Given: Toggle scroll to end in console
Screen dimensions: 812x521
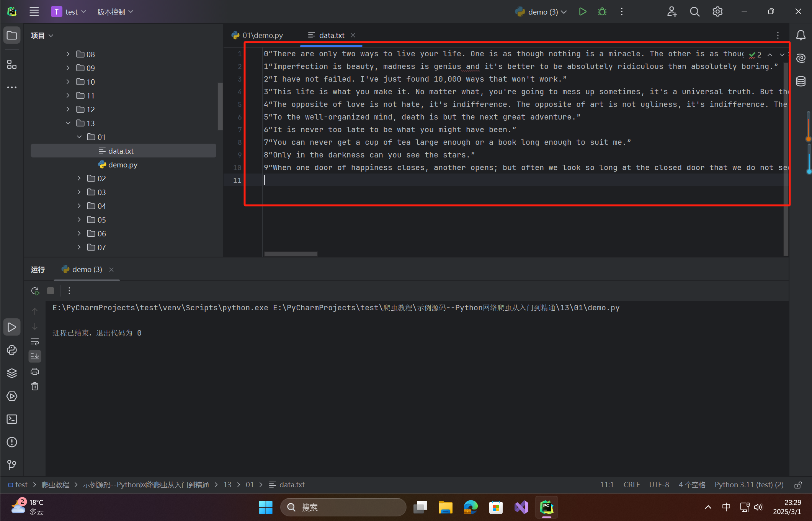Looking at the screenshot, I should [35, 356].
